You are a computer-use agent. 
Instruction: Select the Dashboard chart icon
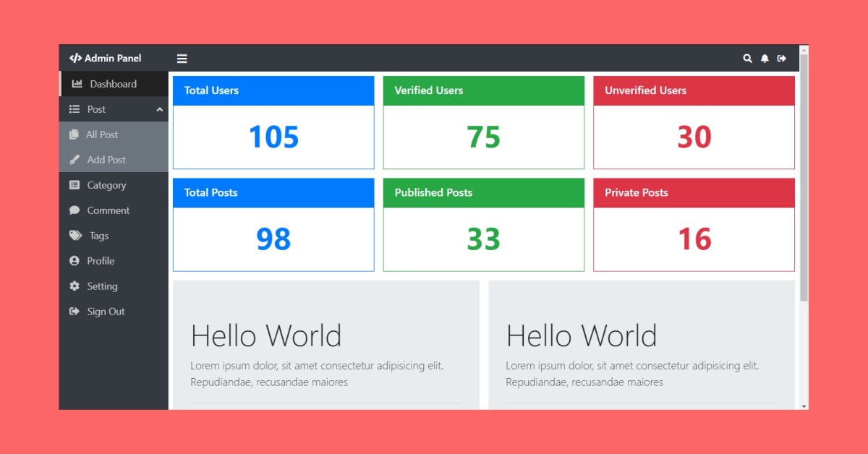tap(77, 83)
